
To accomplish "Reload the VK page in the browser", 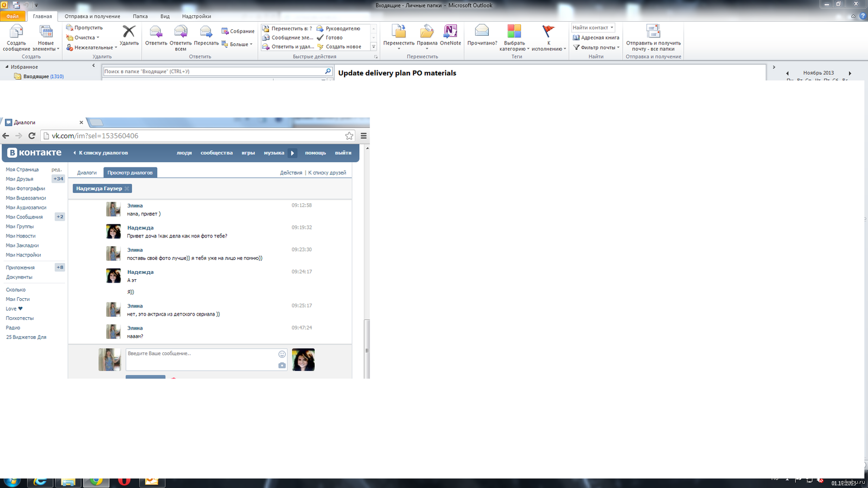I will (32, 136).
